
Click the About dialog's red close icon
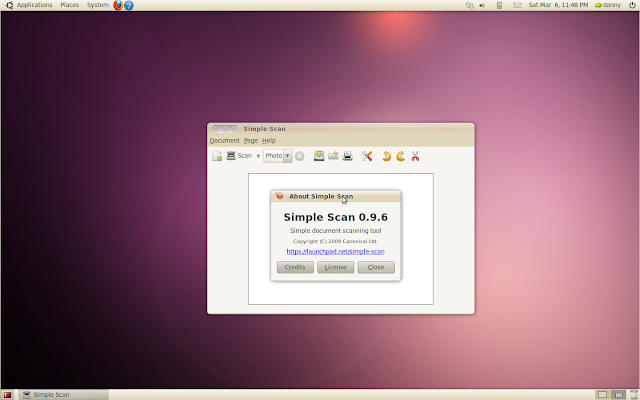(x=280, y=196)
